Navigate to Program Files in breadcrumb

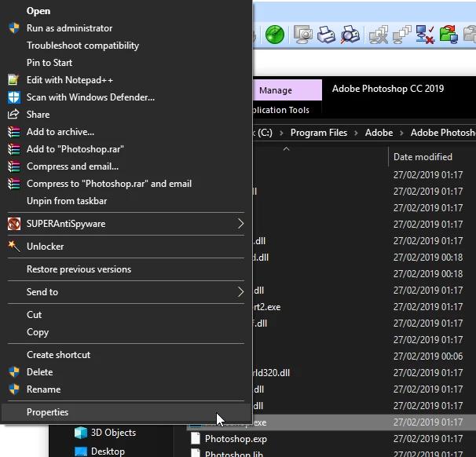point(319,133)
